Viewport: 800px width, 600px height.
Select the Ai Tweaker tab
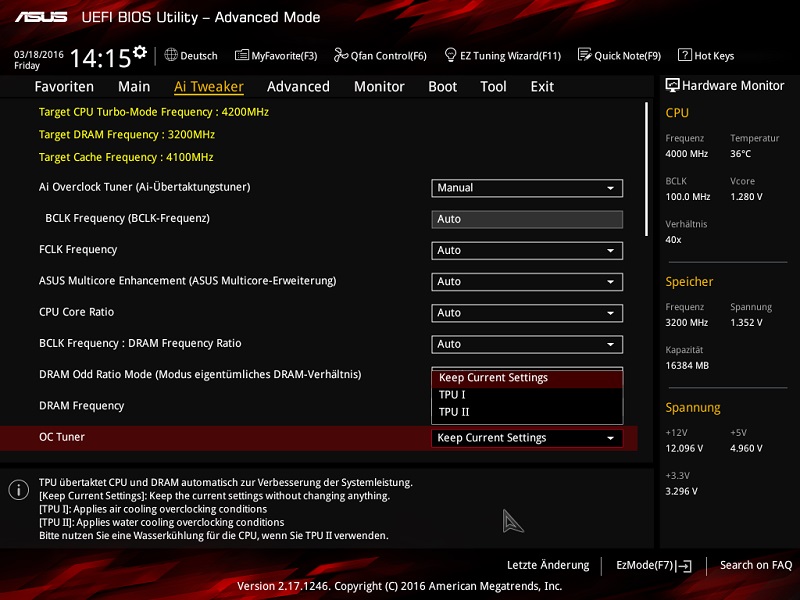[209, 87]
